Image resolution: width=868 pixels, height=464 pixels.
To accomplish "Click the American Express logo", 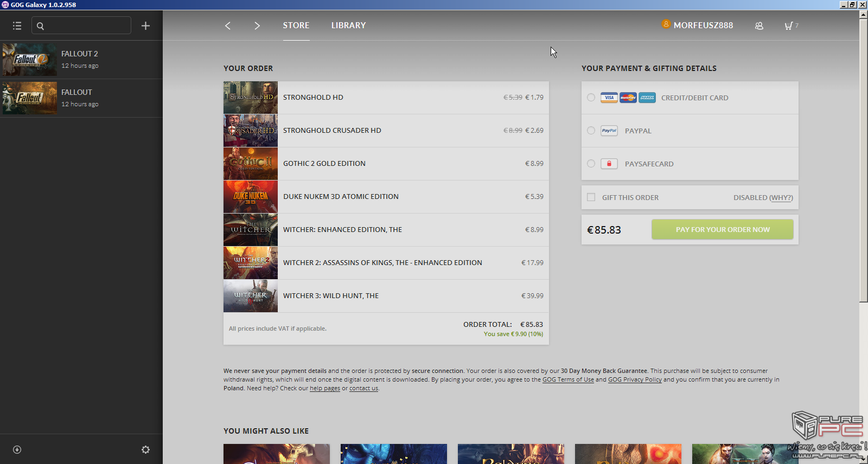I will (647, 98).
